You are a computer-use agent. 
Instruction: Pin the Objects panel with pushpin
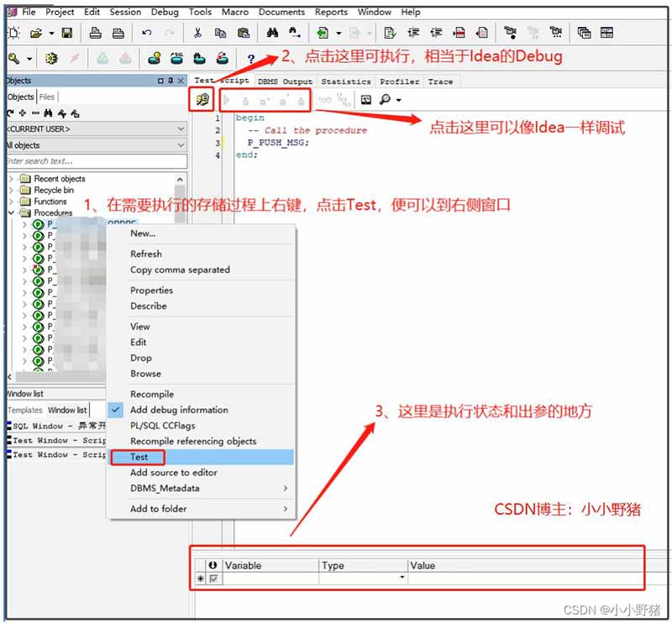(171, 81)
